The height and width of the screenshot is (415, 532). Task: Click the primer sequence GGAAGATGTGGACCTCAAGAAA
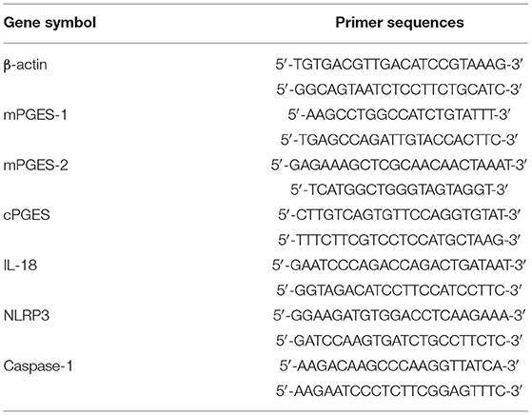pos(399,315)
